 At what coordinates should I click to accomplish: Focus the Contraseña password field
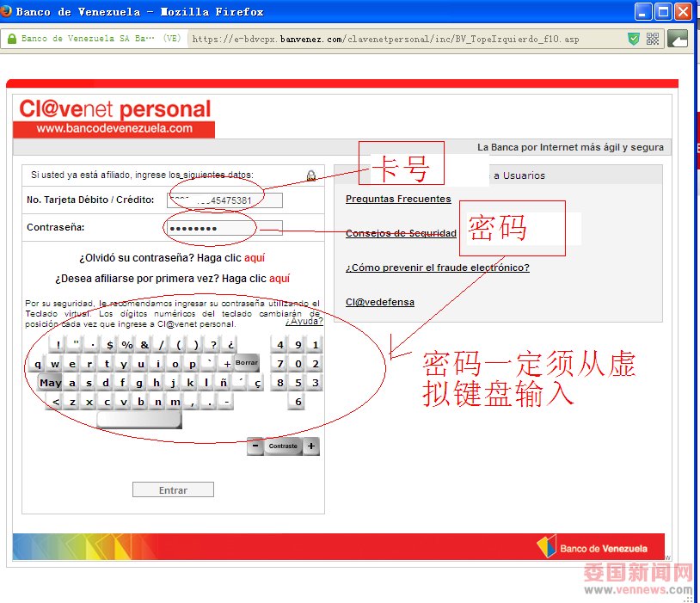[x=224, y=228]
